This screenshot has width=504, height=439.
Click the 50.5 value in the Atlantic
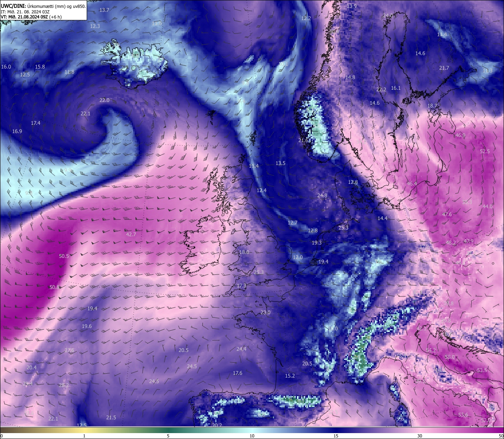(64, 256)
